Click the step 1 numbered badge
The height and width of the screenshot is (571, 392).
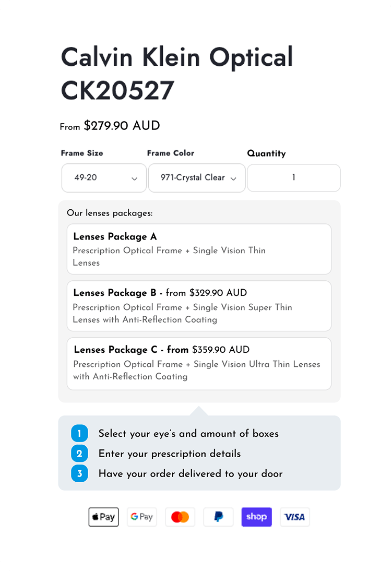point(79,433)
